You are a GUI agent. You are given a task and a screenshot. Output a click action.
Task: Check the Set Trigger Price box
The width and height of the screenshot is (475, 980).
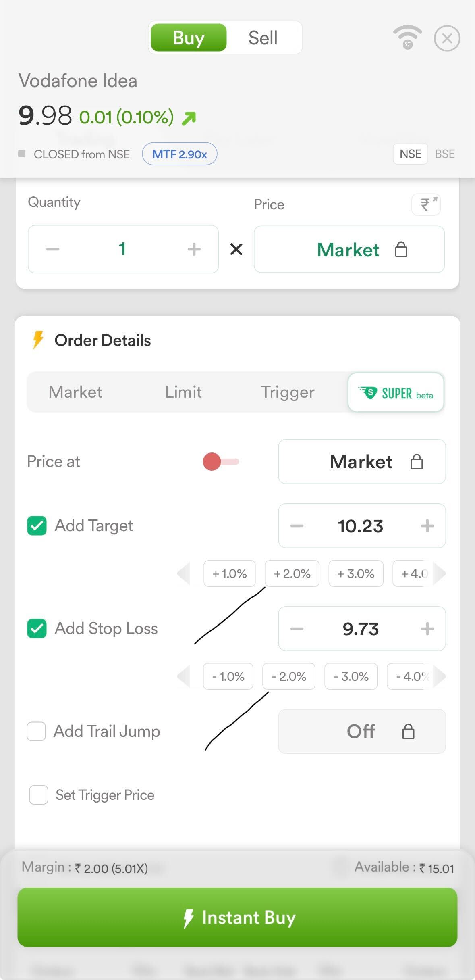[39, 795]
